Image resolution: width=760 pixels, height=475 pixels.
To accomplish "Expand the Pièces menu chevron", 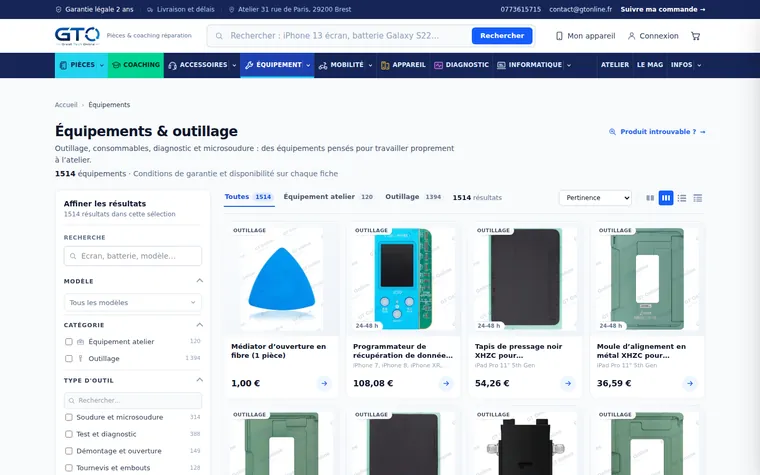I will pos(102,65).
